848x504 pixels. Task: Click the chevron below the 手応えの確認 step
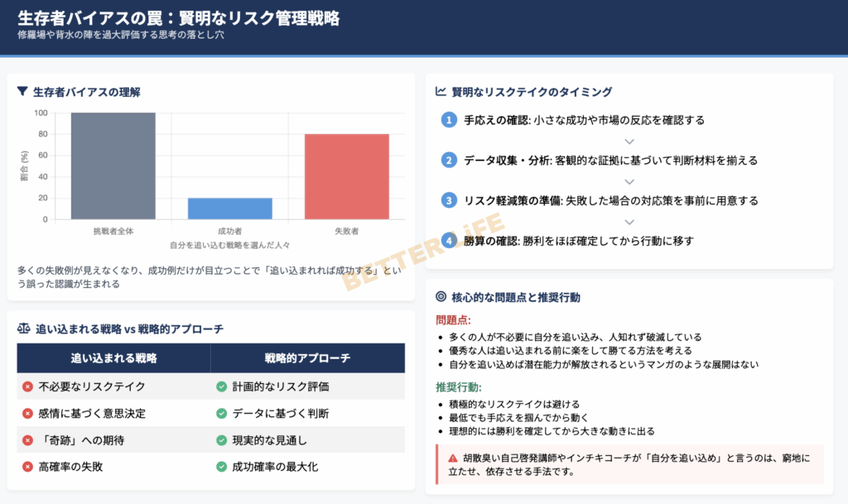coord(629,141)
